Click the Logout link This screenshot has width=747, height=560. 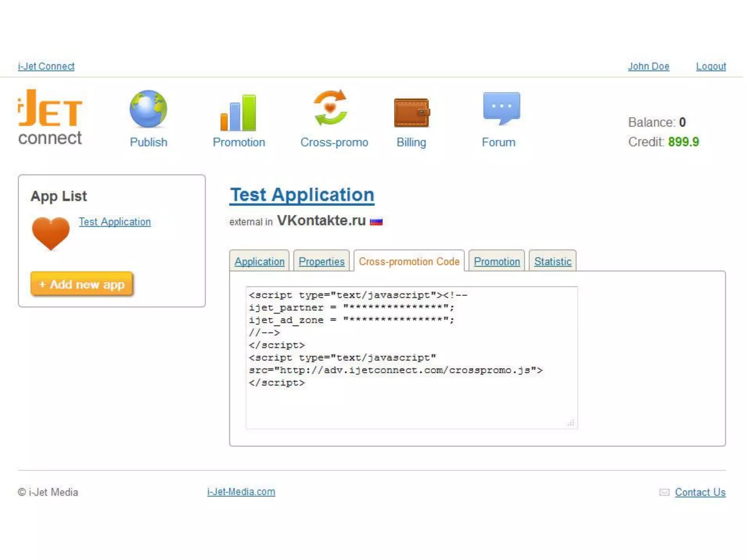[x=711, y=66]
